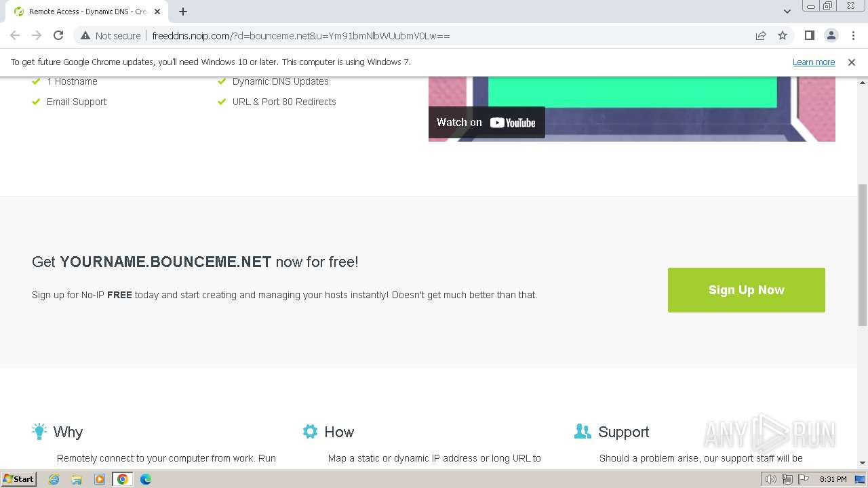This screenshot has width=868, height=488.
Task: Click the Support people icon
Action: tap(583, 431)
